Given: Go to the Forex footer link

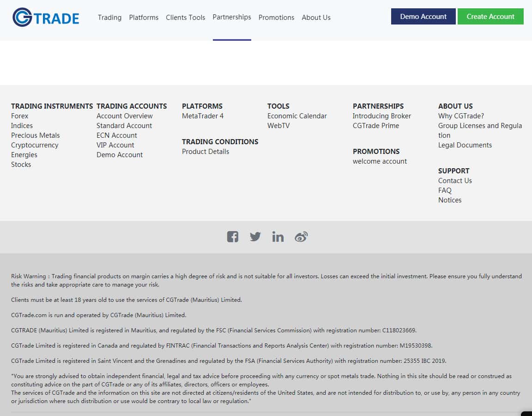Looking at the screenshot, I should pyautogui.click(x=20, y=116).
